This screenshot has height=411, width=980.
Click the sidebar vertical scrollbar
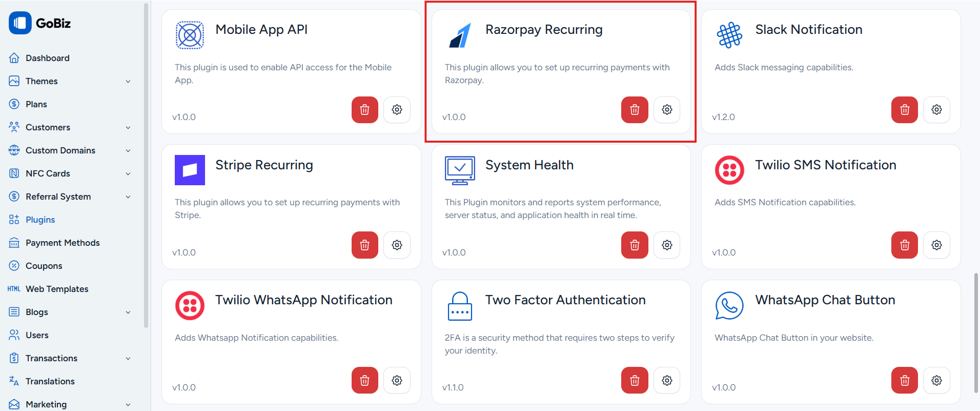click(x=146, y=165)
